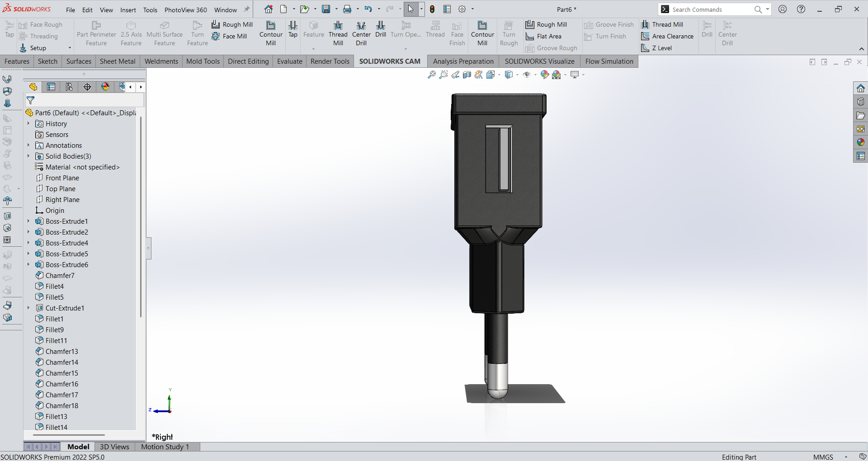Screen dimensions: 868x461
Task: Select the Fillet11 feature
Action: pos(51,340)
